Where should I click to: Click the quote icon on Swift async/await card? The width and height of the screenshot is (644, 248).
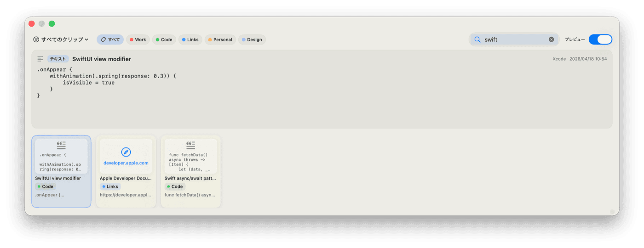point(190,145)
